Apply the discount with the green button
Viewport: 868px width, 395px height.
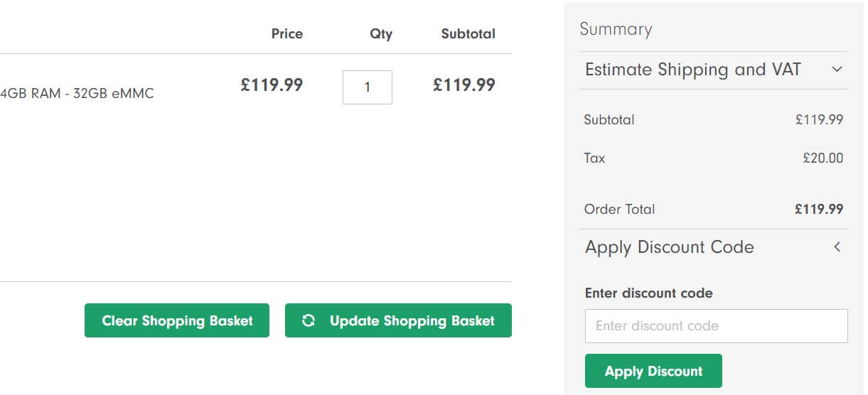pos(653,371)
